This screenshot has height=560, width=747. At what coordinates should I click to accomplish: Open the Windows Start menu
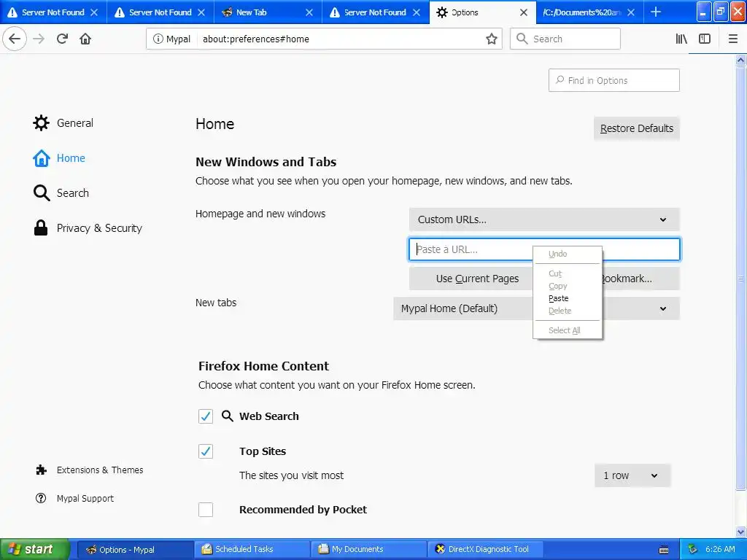pos(34,550)
